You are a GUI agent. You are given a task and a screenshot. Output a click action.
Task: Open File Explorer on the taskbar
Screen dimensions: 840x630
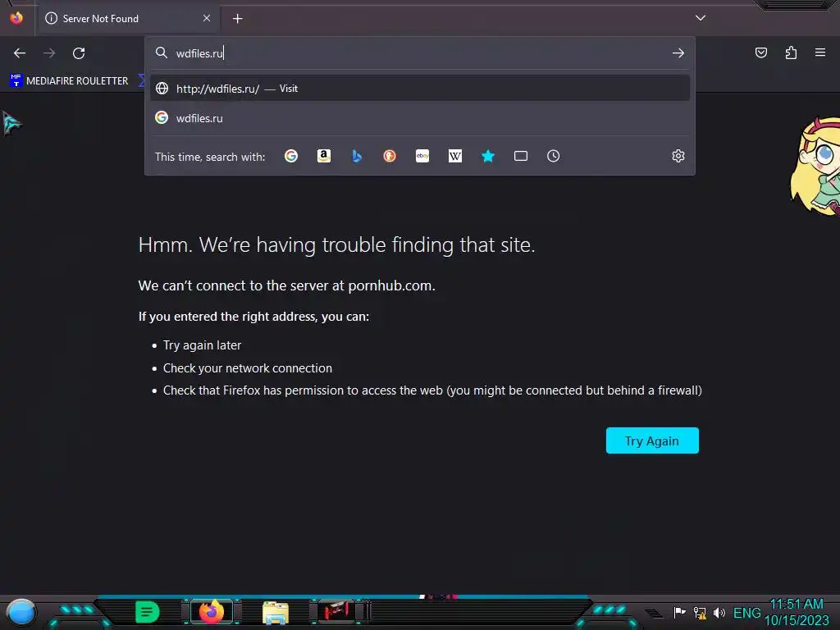(276, 612)
